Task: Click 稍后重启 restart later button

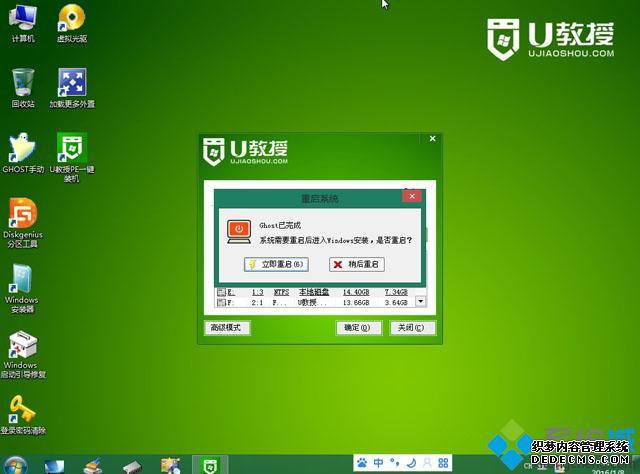Action: (x=356, y=264)
